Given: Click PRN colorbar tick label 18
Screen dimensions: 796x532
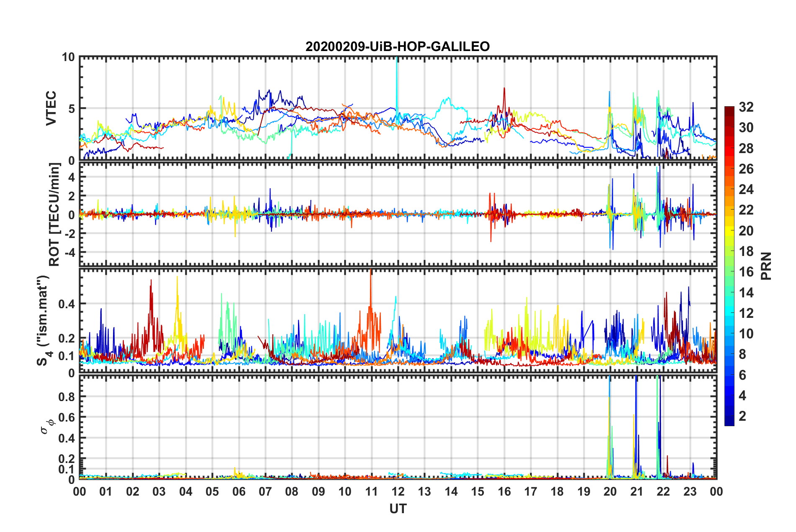Looking at the screenshot, I should (746, 251).
